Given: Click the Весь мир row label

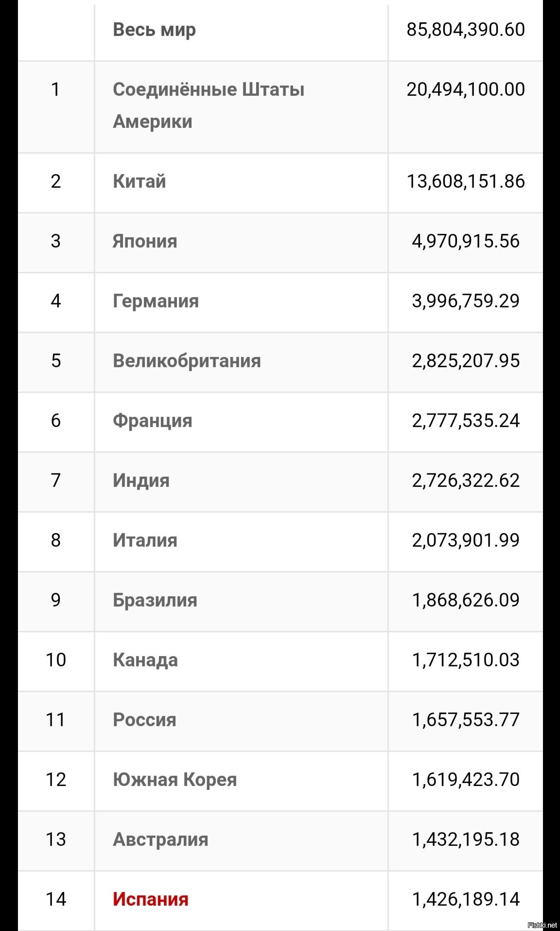Looking at the screenshot, I should [x=154, y=30].
